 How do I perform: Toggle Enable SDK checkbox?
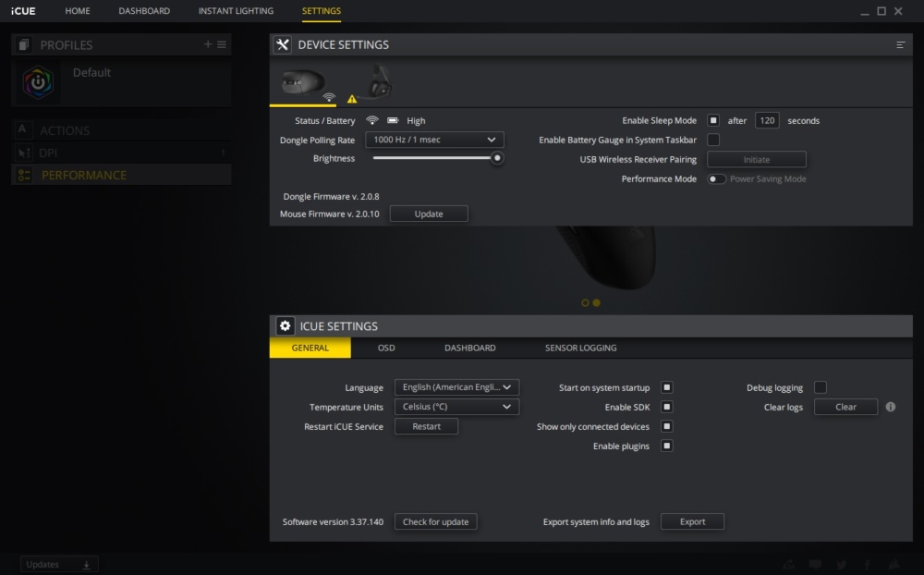click(x=666, y=407)
